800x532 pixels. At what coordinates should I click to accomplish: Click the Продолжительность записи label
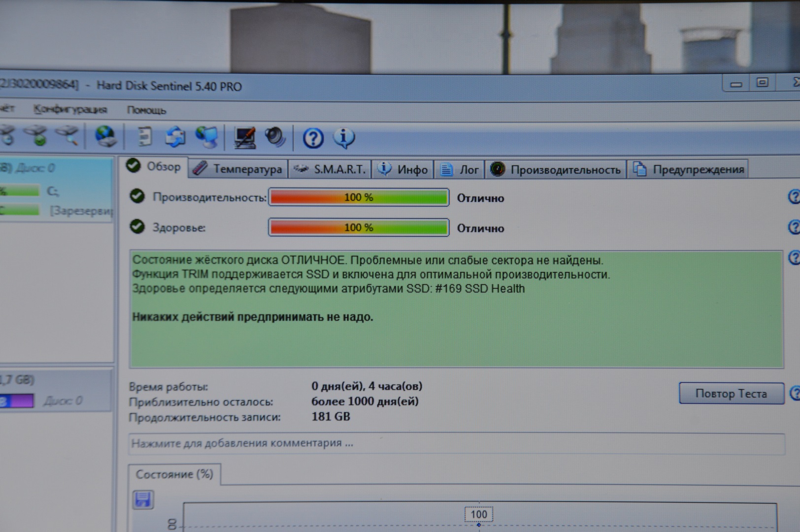click(x=205, y=418)
